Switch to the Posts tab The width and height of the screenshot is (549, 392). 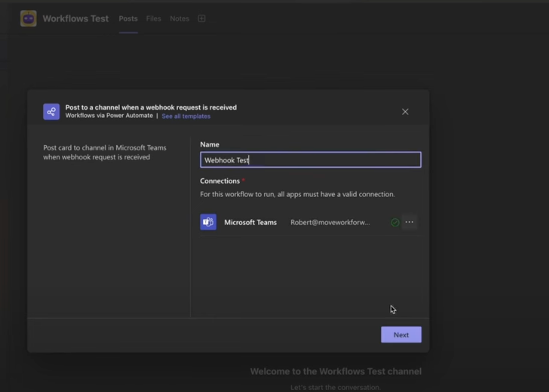pos(128,19)
